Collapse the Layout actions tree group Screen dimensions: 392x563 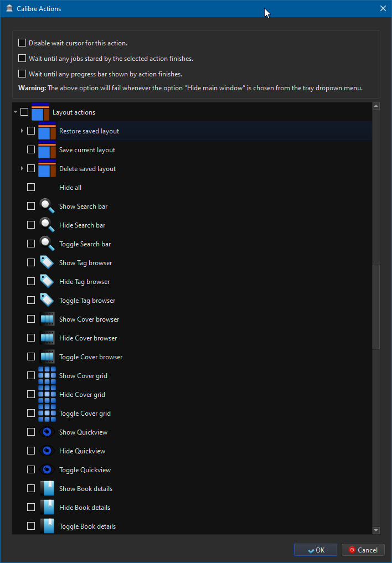point(16,112)
